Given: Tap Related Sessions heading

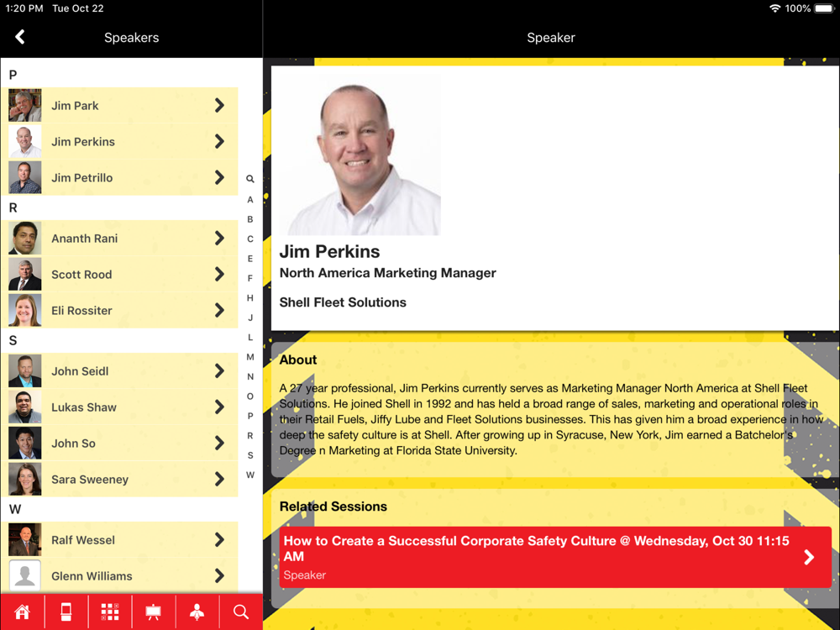Looking at the screenshot, I should [333, 507].
